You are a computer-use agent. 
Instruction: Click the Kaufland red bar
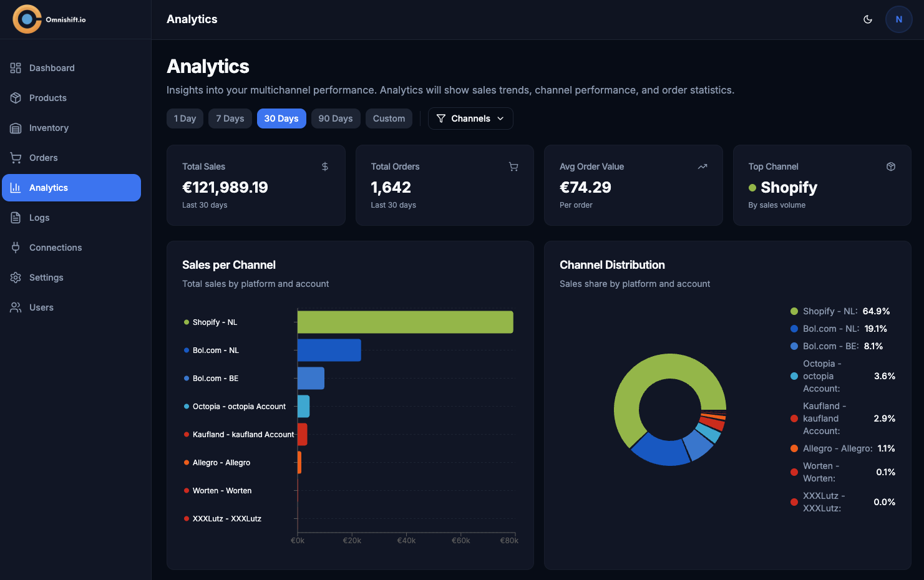point(302,435)
